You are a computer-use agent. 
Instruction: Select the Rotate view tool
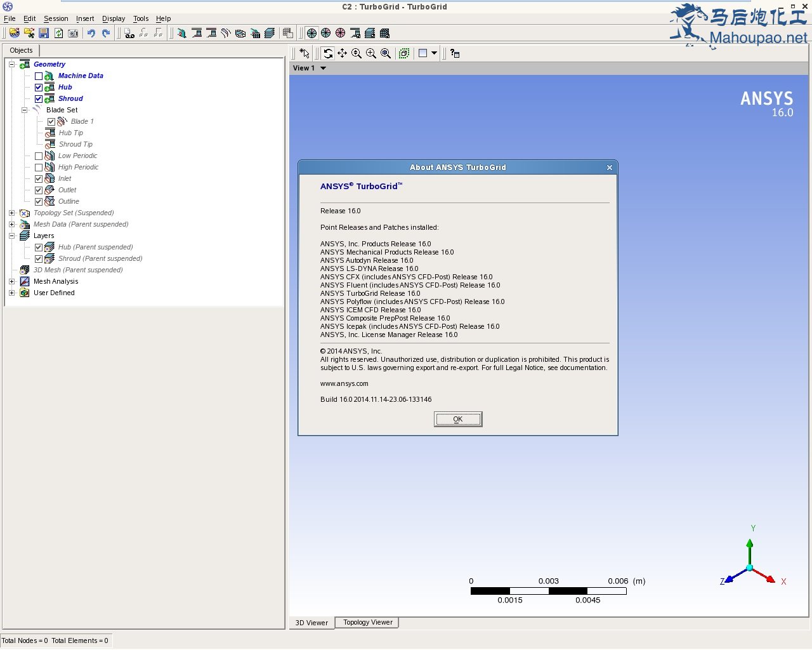[328, 53]
